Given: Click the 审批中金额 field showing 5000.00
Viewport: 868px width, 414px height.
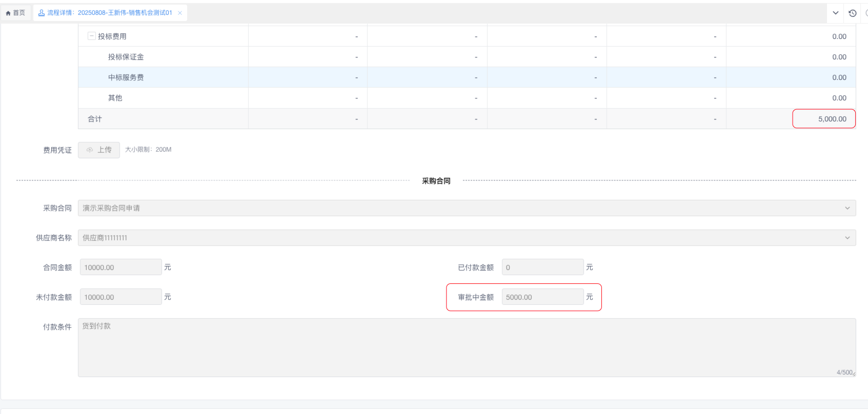Looking at the screenshot, I should (542, 297).
